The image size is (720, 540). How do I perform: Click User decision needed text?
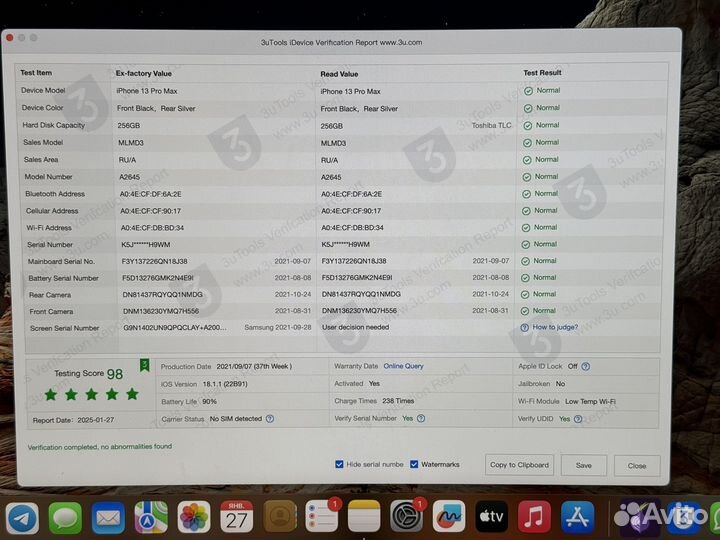tap(355, 327)
